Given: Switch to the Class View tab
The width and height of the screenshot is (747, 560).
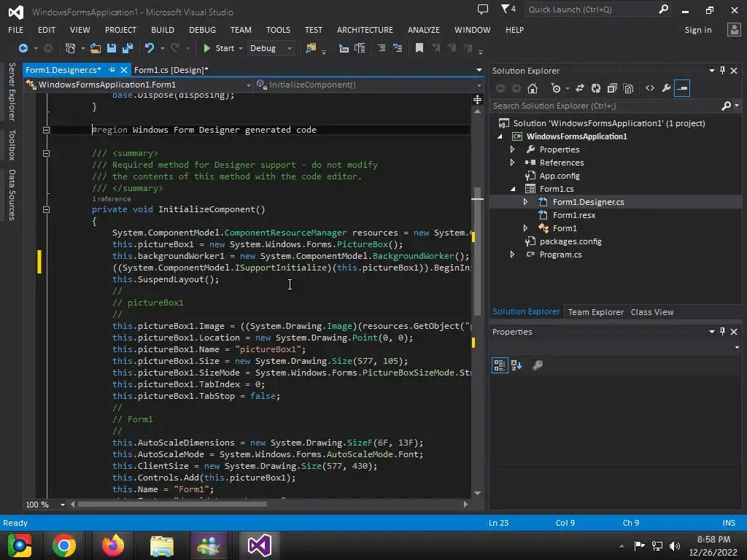Looking at the screenshot, I should [x=651, y=312].
